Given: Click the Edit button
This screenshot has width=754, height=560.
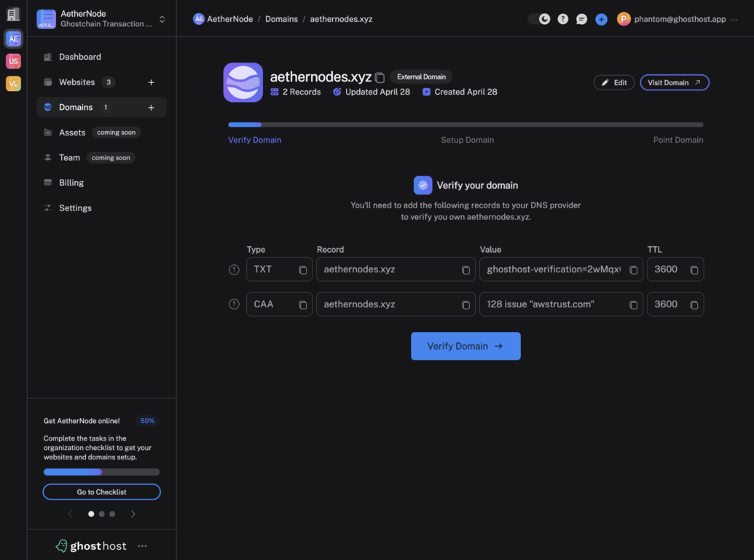Looking at the screenshot, I should [614, 83].
